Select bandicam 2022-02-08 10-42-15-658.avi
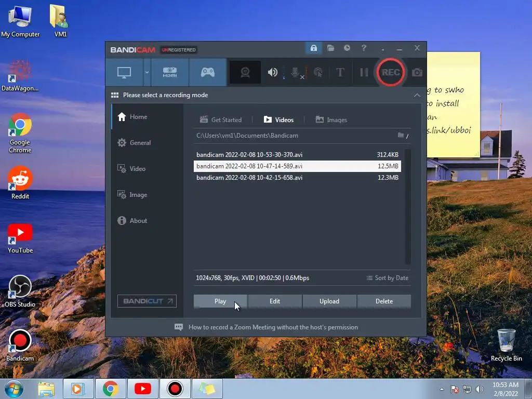Image resolution: width=532 pixels, height=399 pixels. pyautogui.click(x=297, y=178)
